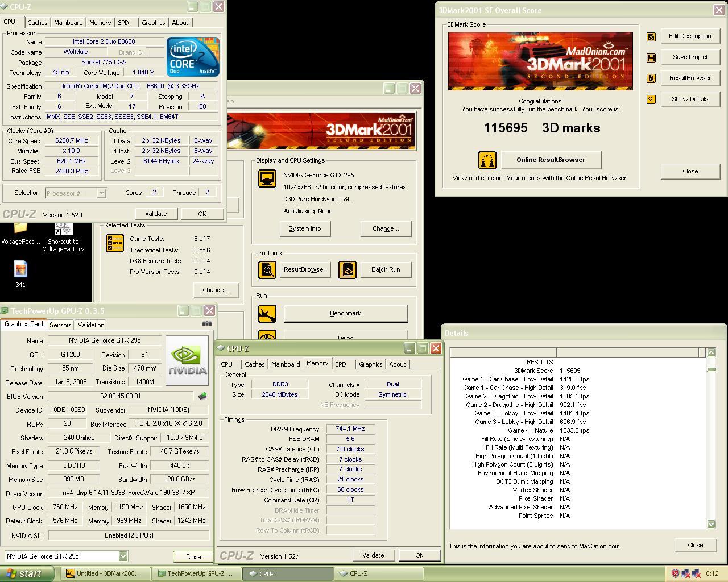Click the magnifier icon beside Show Details
This screenshot has width=728, height=582.
(651, 99)
